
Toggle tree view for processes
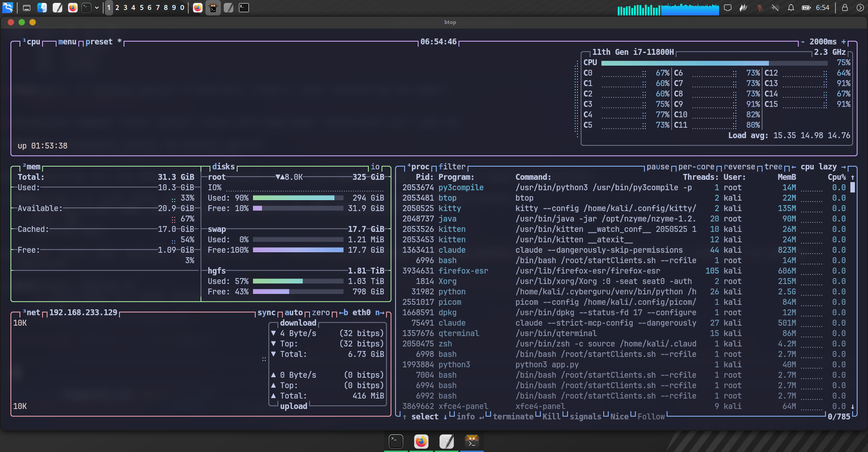tap(773, 167)
